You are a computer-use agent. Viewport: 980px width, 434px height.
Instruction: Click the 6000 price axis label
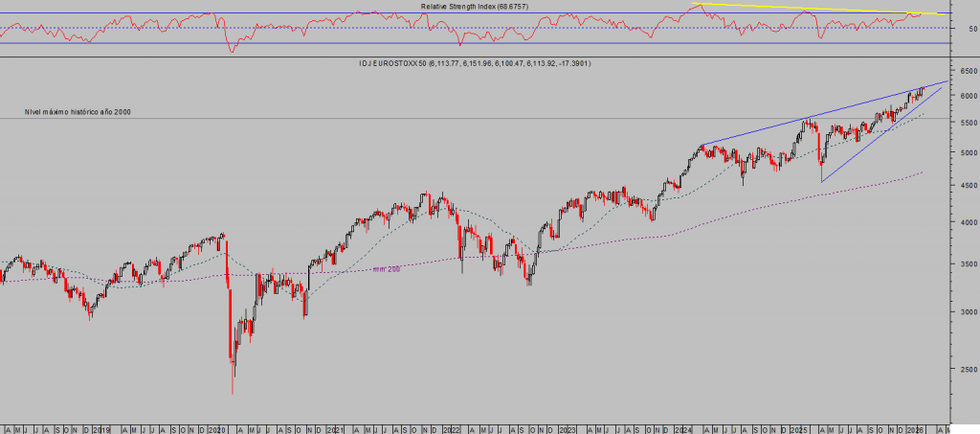(x=967, y=96)
